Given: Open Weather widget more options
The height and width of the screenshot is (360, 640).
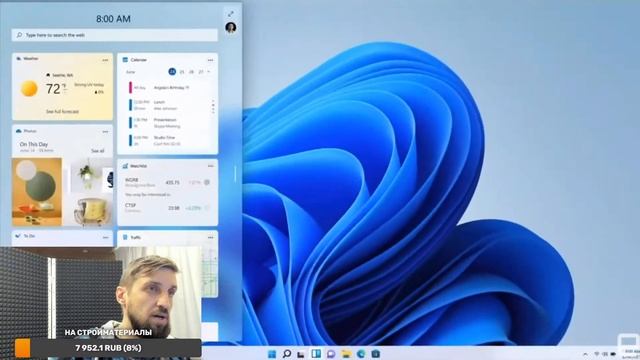Looking at the screenshot, I should click(105, 60).
